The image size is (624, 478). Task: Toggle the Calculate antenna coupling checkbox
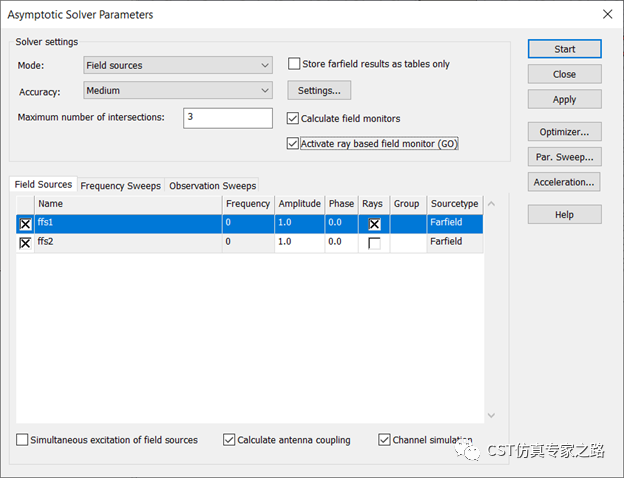pyautogui.click(x=230, y=440)
